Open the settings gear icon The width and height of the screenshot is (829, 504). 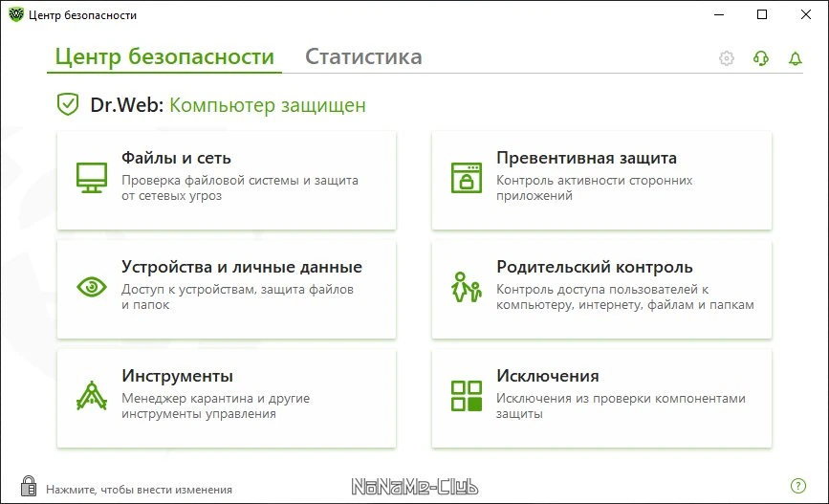[727, 58]
